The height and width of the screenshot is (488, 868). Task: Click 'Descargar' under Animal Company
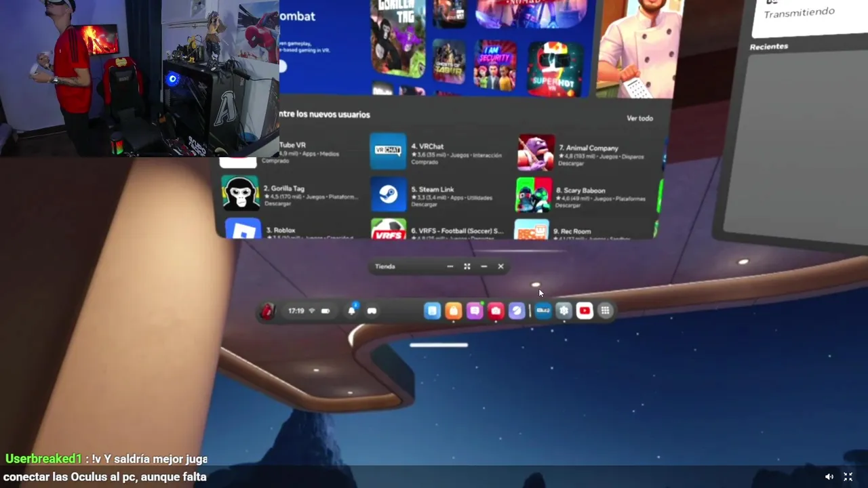(571, 163)
